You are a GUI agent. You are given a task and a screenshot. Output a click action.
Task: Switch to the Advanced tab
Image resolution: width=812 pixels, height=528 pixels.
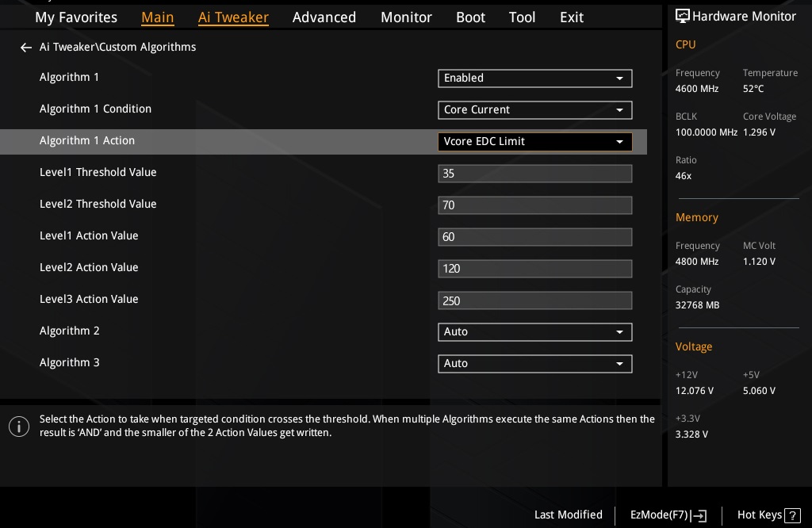click(324, 17)
